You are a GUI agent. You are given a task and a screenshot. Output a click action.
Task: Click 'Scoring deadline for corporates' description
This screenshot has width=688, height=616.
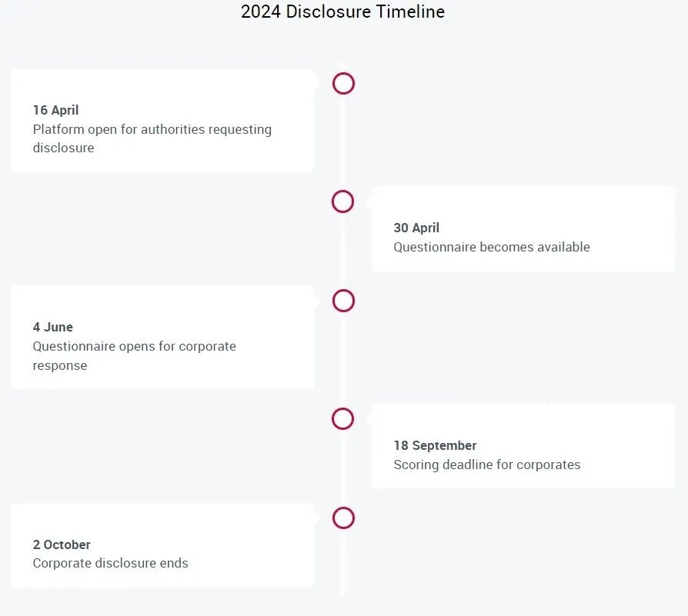point(486,464)
